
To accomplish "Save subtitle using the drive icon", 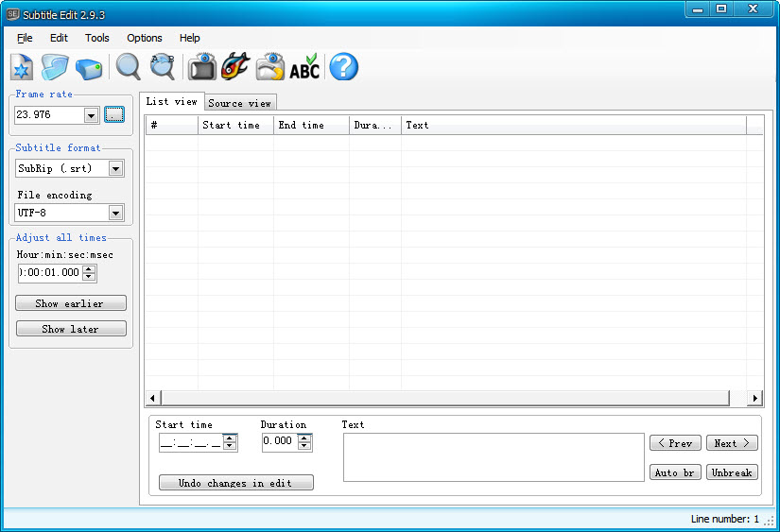I will (x=89, y=69).
